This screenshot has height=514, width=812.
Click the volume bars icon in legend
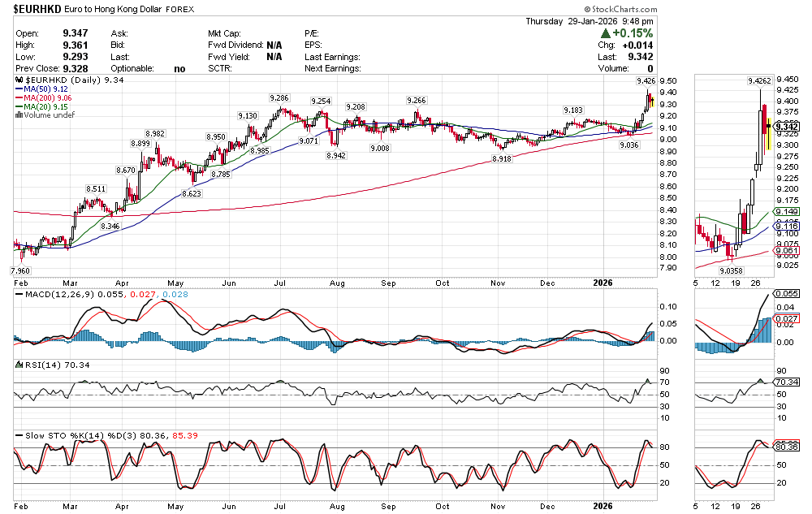coord(20,115)
